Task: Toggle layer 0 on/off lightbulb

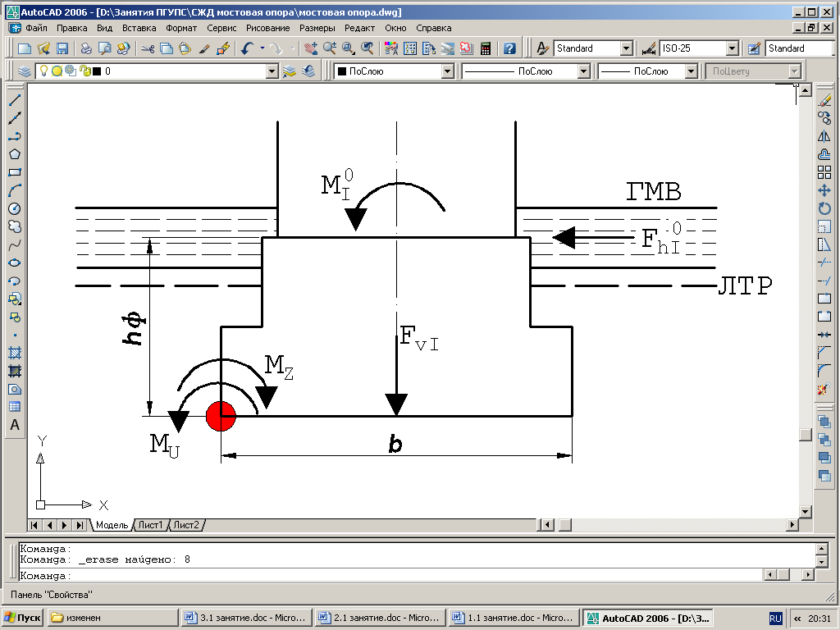Action: 44,71
